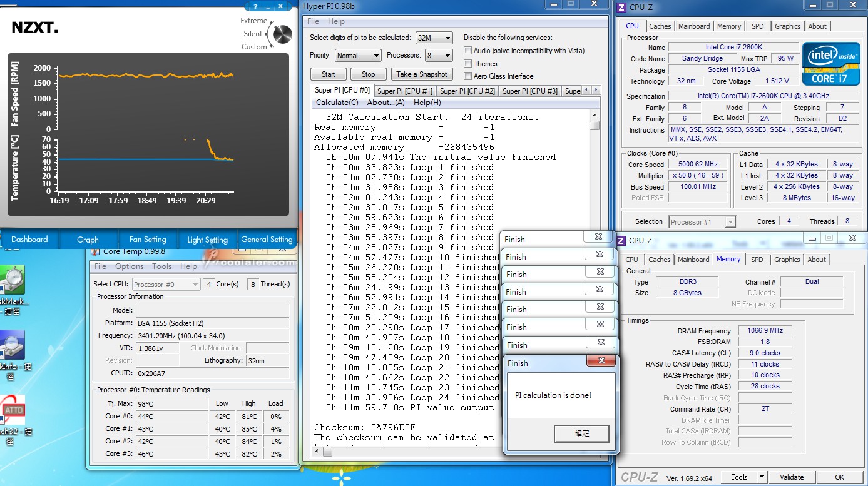This screenshot has height=486, width=868.
Task: Click the CPU-Z Tools button
Action: click(739, 477)
